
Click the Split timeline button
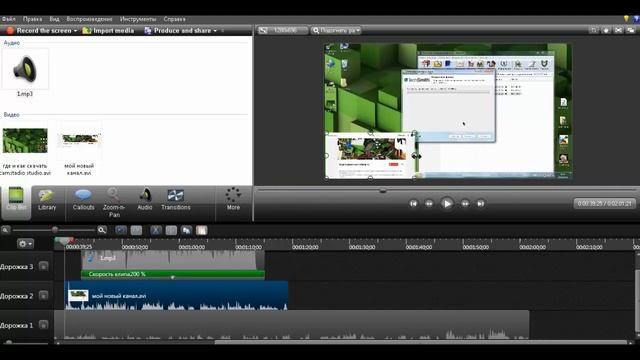coord(171,231)
